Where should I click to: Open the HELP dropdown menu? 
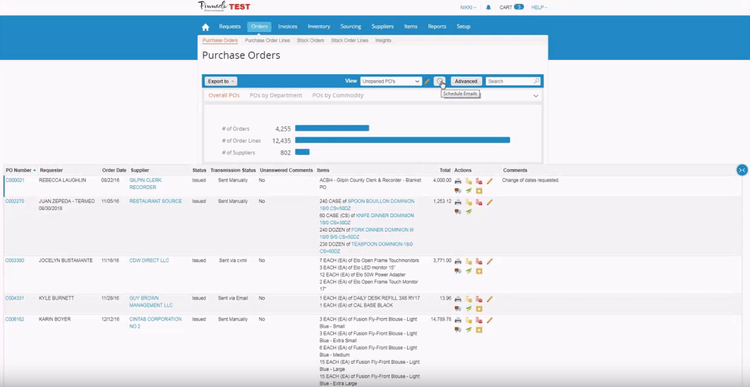tap(540, 7)
